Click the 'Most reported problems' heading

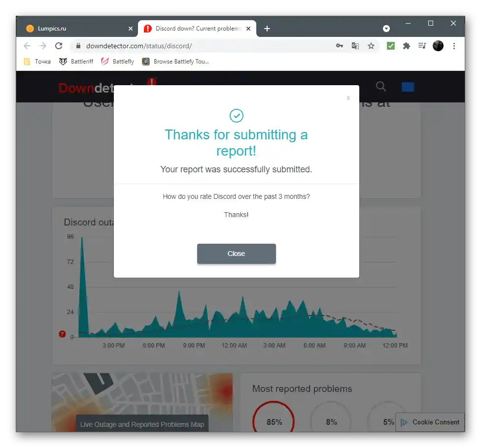pyautogui.click(x=302, y=388)
